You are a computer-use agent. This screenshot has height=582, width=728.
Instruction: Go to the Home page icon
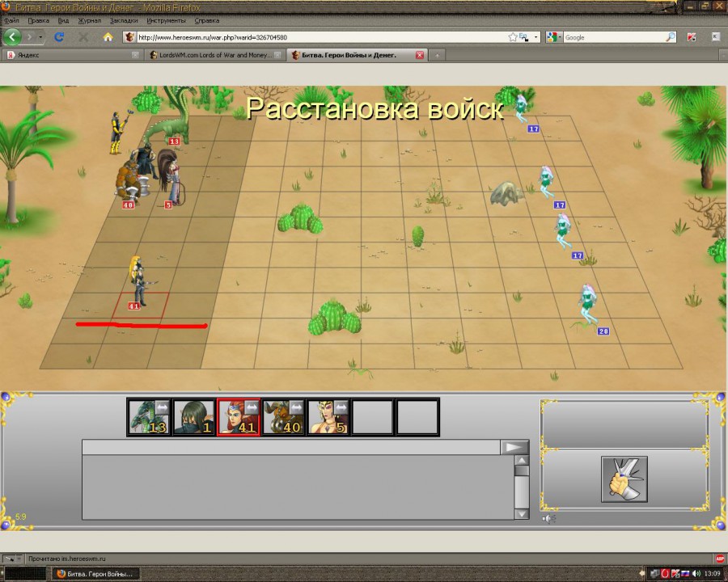[108, 36]
